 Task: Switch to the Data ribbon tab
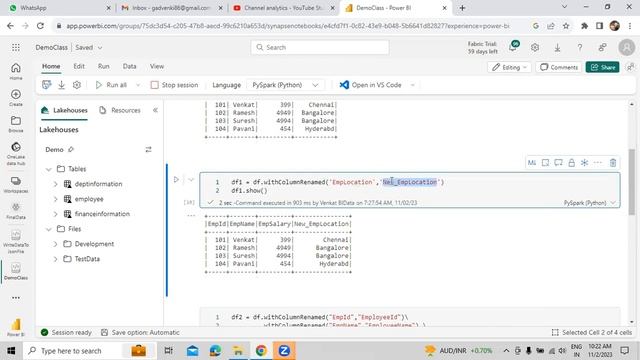coord(129,66)
